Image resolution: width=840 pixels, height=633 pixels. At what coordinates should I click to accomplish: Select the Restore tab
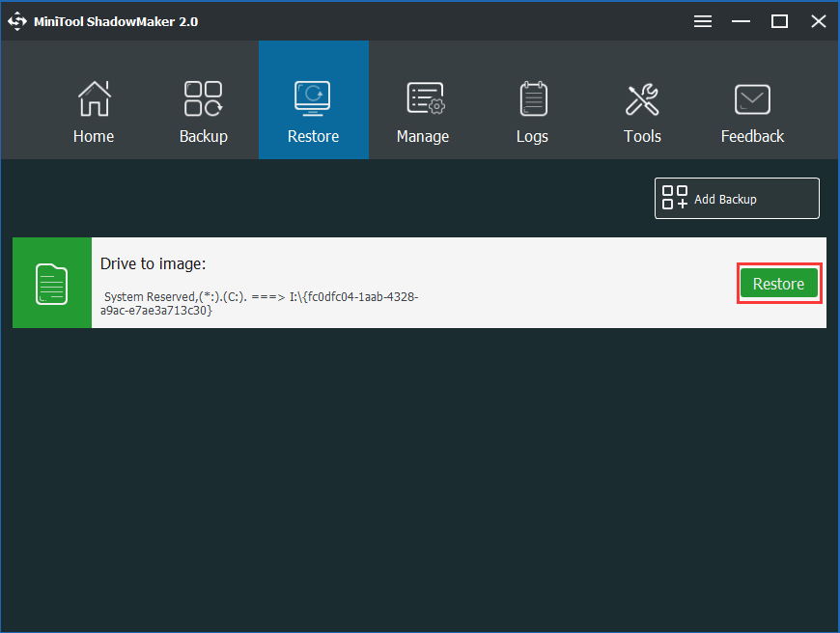[x=314, y=100]
